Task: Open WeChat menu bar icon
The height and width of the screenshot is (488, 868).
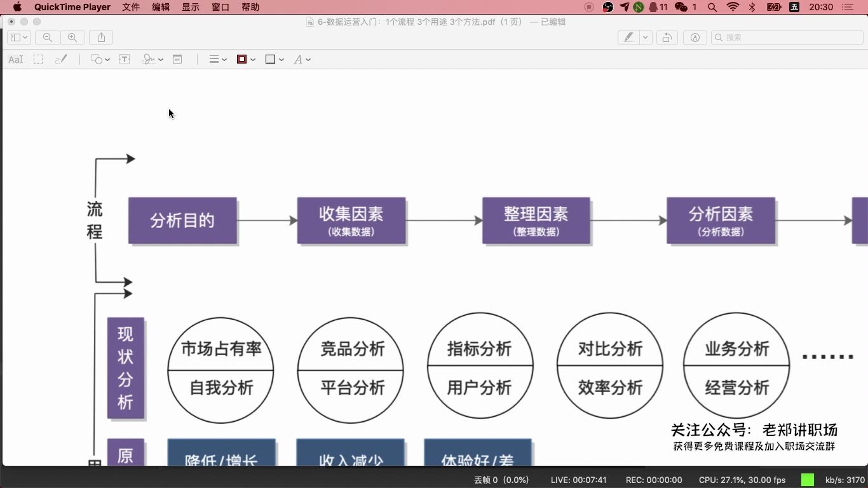Action: [686, 7]
